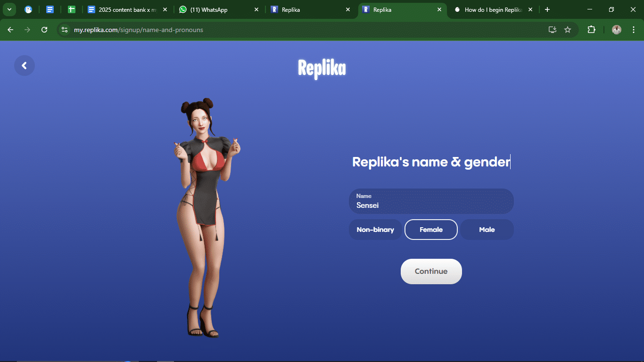Open the pinned Google Docs tab

(50, 9)
